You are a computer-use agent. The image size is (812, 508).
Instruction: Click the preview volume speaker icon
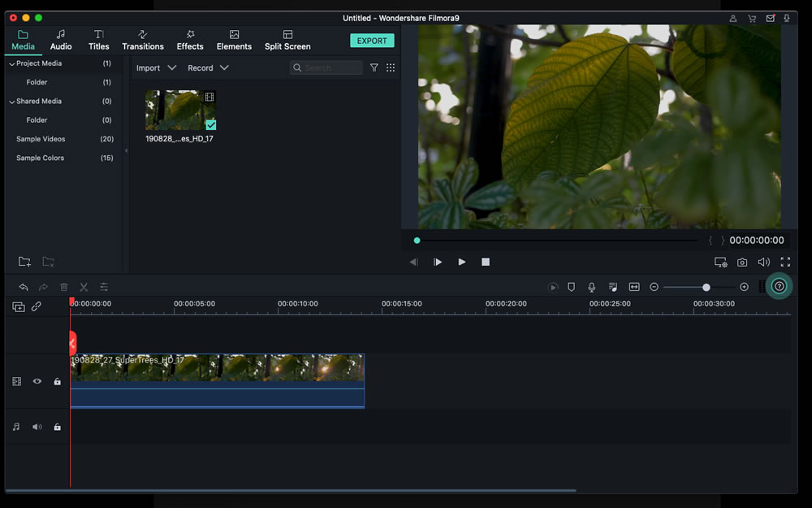pyautogui.click(x=764, y=263)
